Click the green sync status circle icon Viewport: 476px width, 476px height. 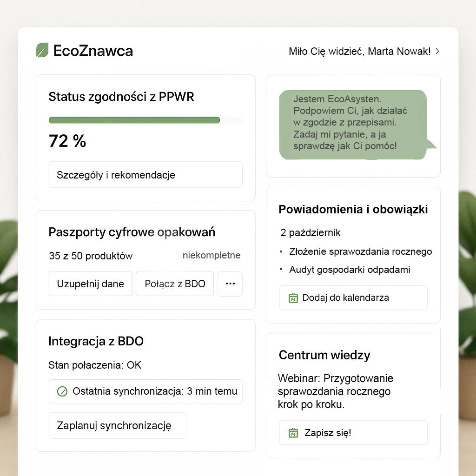62,391
